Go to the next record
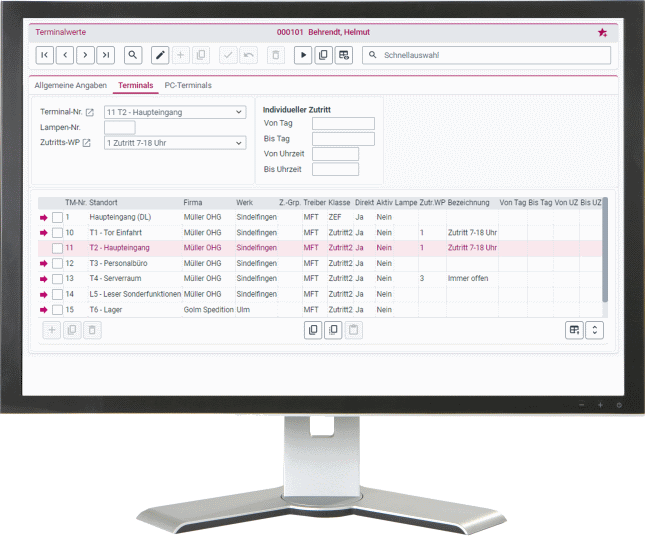The width and height of the screenshot is (645, 536). [x=85, y=55]
